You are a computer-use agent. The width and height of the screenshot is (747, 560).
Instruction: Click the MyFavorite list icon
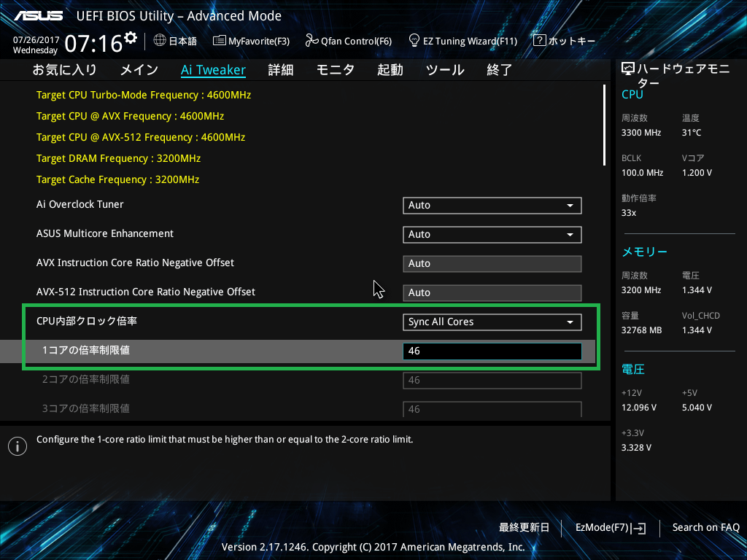pyautogui.click(x=219, y=41)
